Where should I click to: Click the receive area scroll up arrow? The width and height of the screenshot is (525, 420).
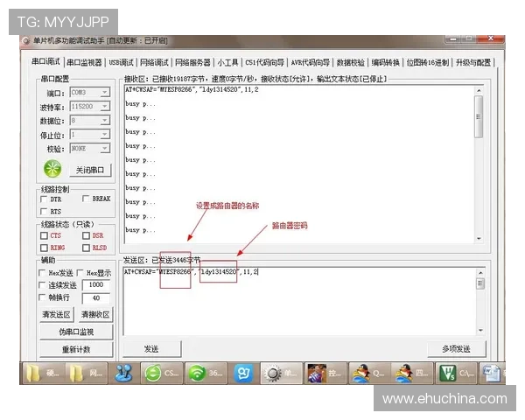click(x=479, y=90)
